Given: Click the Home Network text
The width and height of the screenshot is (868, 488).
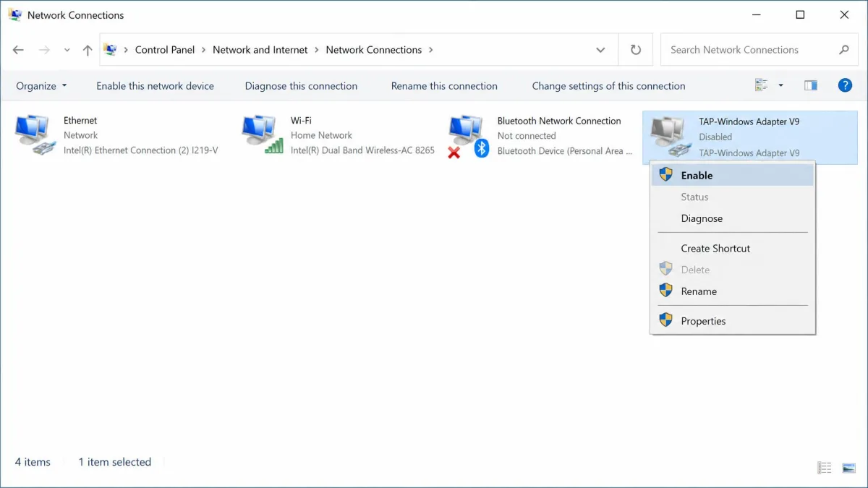Looking at the screenshot, I should point(321,135).
